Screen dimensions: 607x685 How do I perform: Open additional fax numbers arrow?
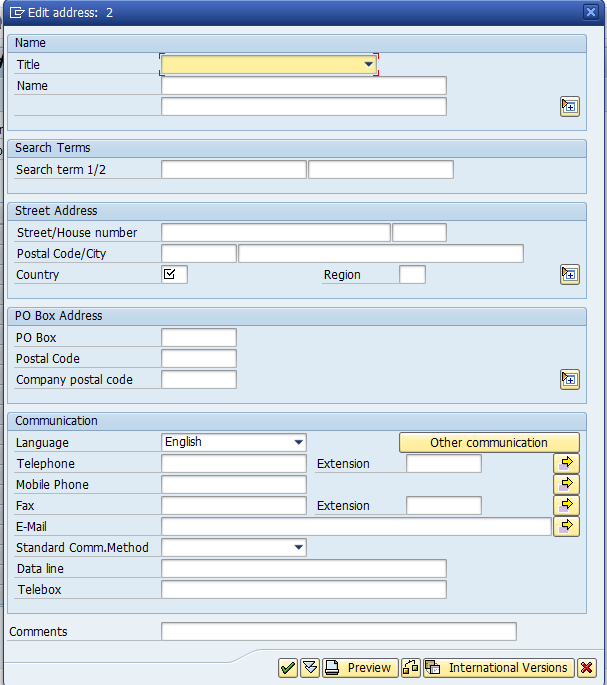click(566, 505)
